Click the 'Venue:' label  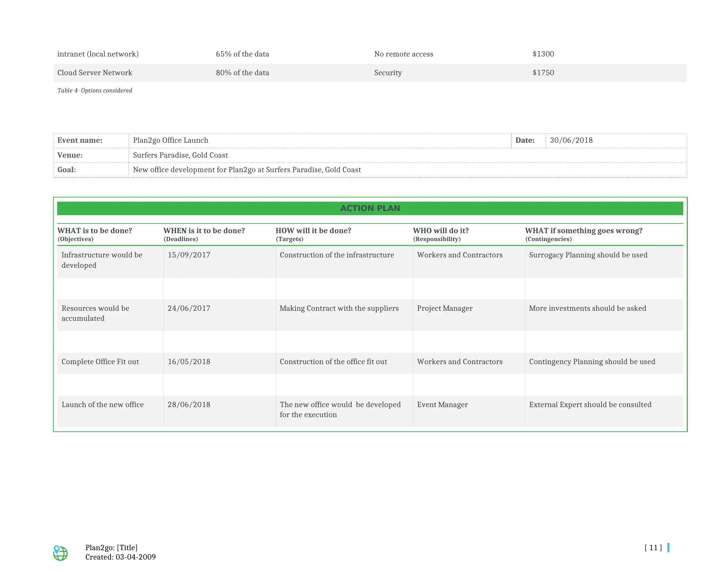coord(70,155)
